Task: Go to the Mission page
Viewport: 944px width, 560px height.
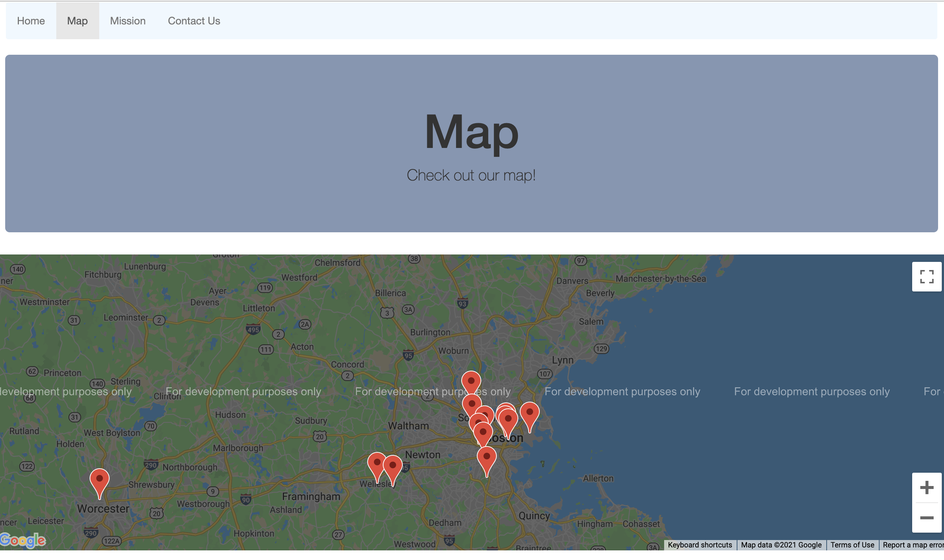Action: click(x=128, y=21)
